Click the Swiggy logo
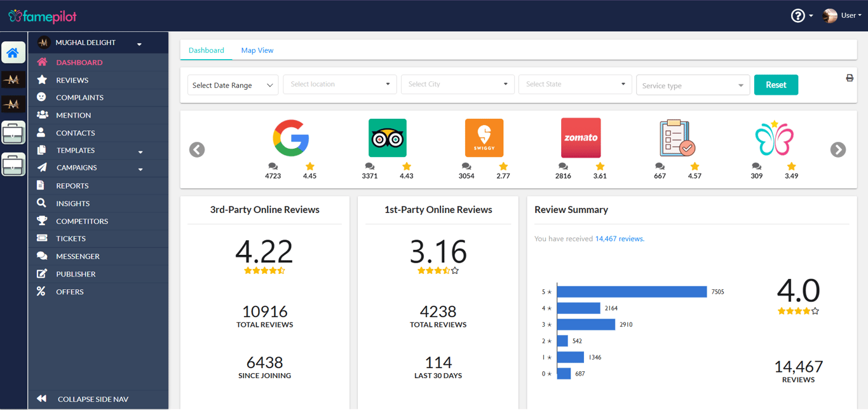The width and height of the screenshot is (868, 410). 484,137
